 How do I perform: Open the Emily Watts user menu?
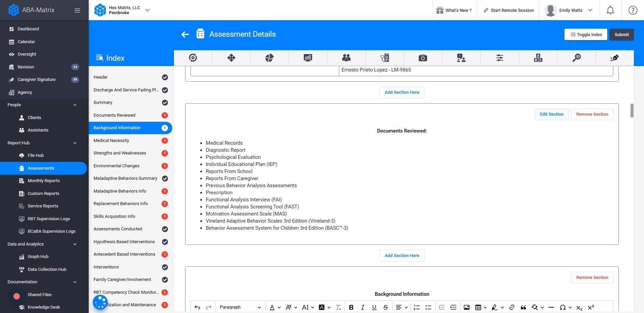(568, 10)
